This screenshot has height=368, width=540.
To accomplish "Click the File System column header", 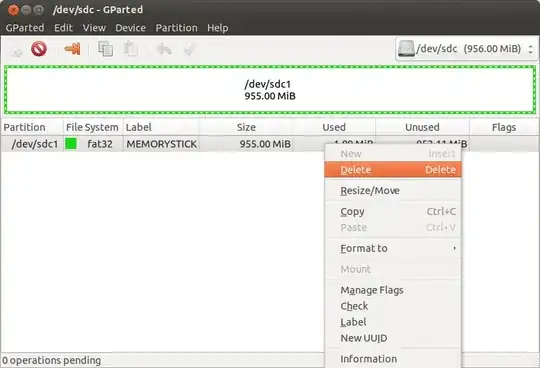I will click(93, 127).
